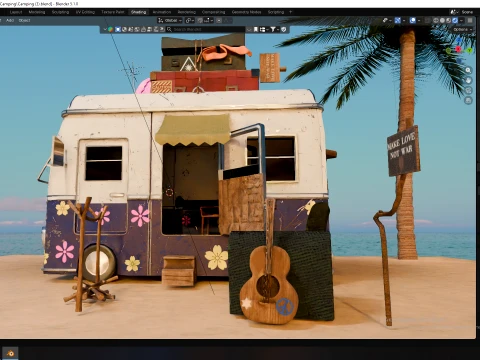The height and width of the screenshot is (360, 480).
Task: Open the editor type menu at top right
Action: coord(470,20)
